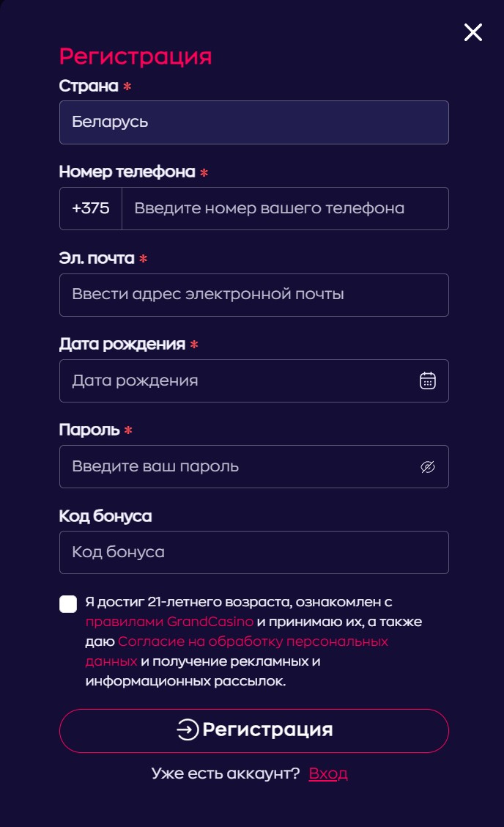Open the правилами GrandCasino link
The width and height of the screenshot is (504, 827).
point(169,622)
